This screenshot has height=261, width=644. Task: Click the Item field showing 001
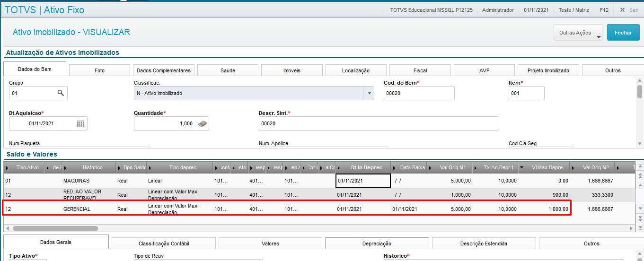coord(526,93)
